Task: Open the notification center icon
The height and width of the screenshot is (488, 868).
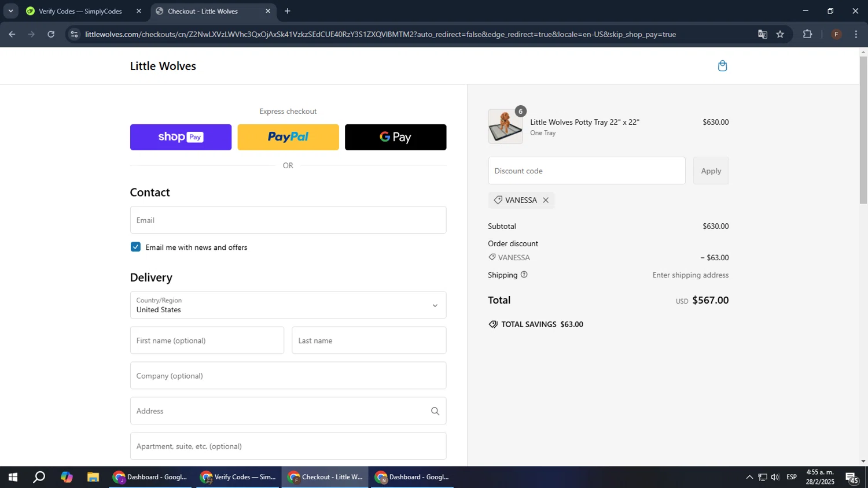Action: (x=852, y=478)
